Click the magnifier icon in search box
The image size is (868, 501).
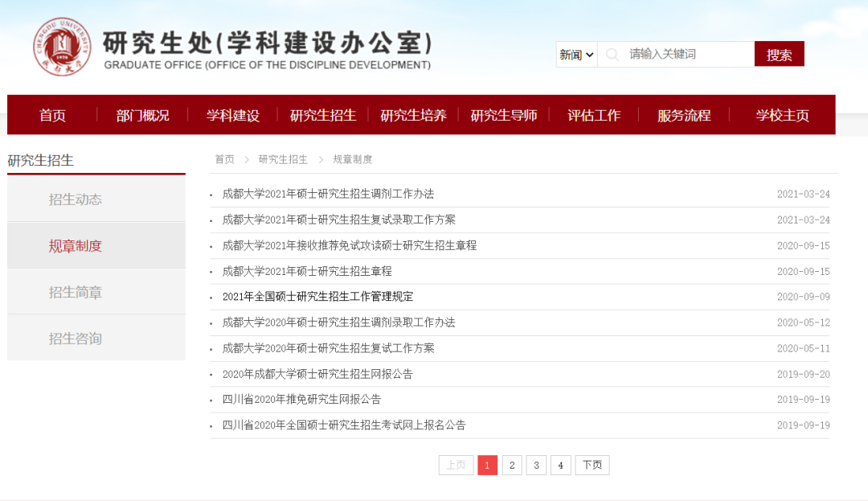tap(612, 53)
